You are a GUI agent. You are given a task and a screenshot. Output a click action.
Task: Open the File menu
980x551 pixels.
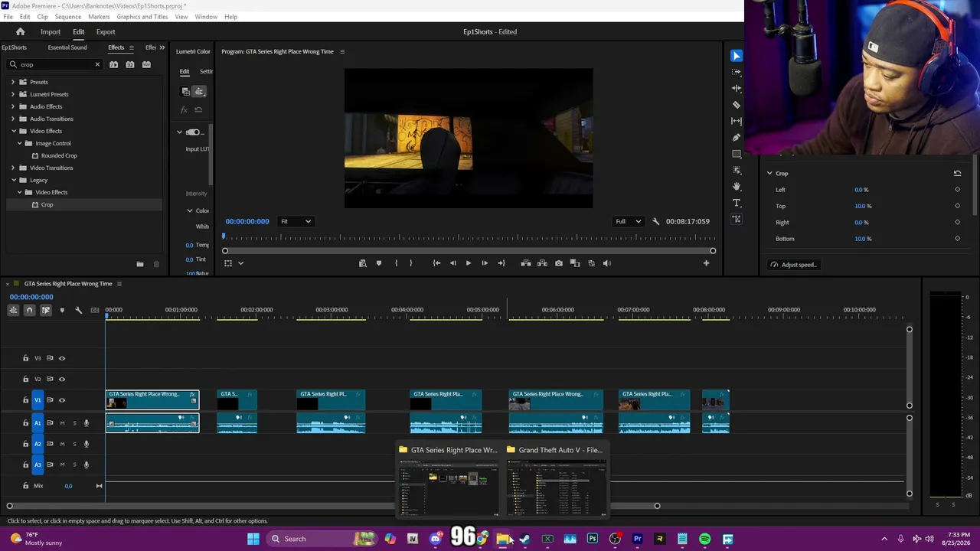click(x=8, y=17)
